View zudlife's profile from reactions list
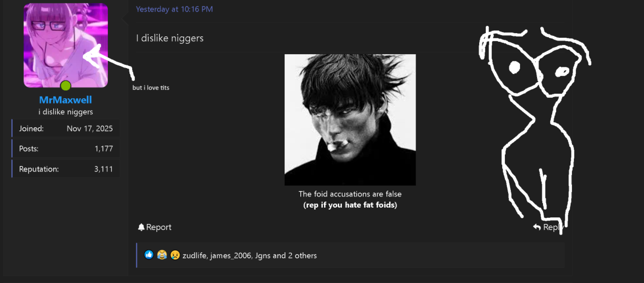The width and height of the screenshot is (644, 283). point(194,255)
